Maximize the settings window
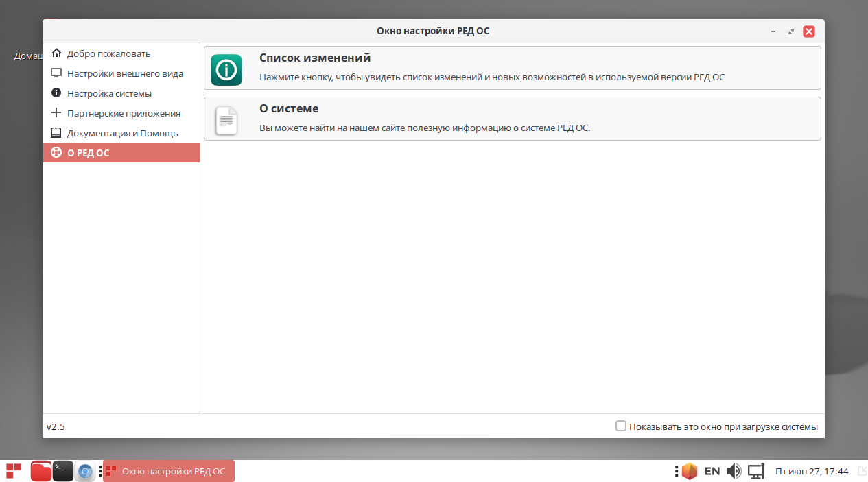The width and height of the screenshot is (868, 482). 791,32
